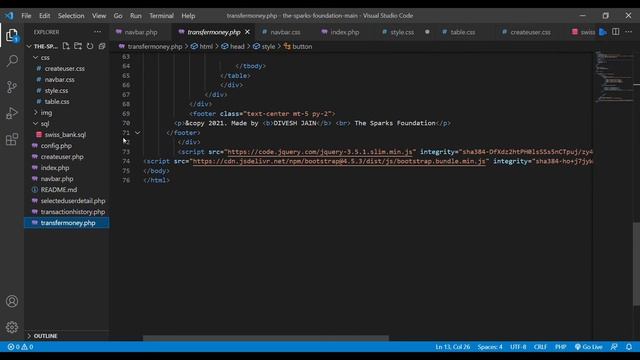Open Run and Debug view
640x360 pixels.
pos(12,113)
